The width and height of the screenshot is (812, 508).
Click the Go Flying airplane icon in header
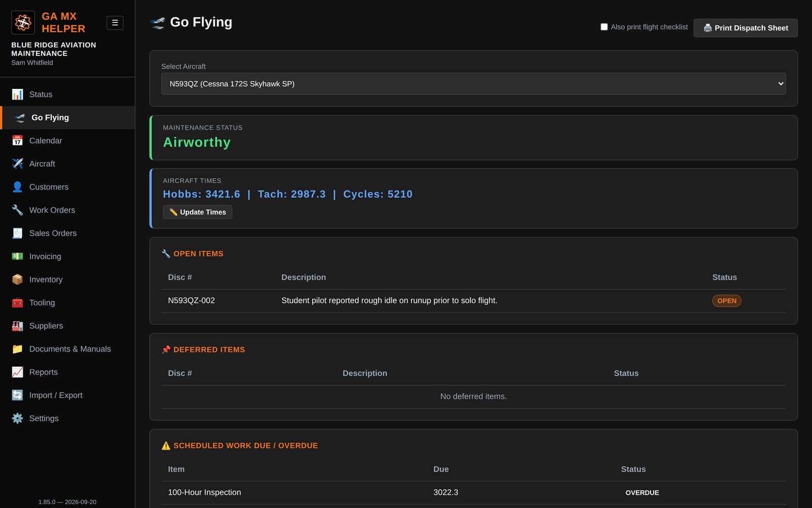click(158, 22)
